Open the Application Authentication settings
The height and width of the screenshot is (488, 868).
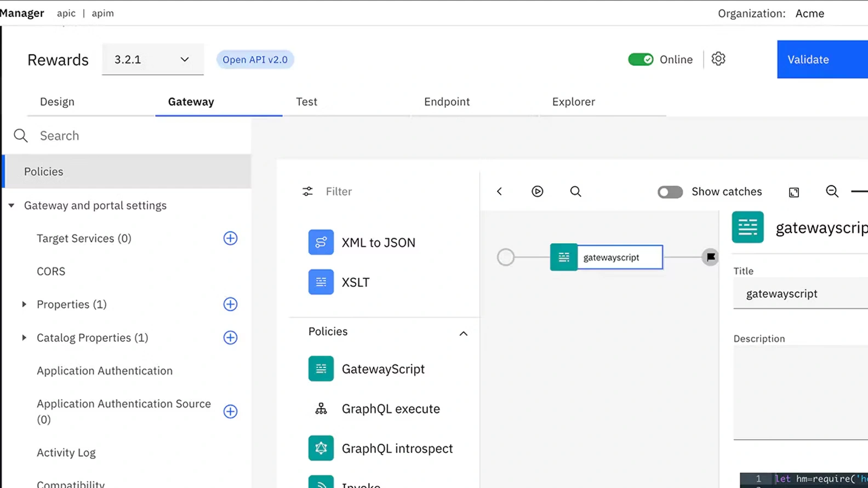(105, 371)
